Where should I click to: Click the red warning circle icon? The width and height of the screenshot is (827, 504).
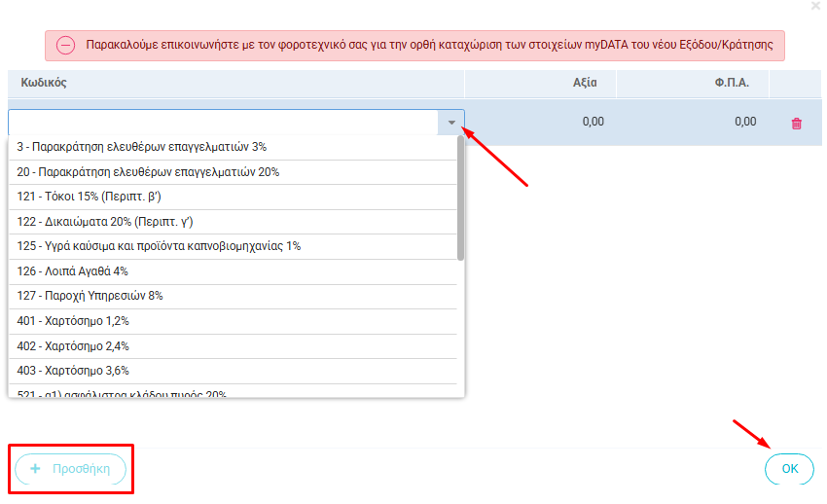(65, 45)
